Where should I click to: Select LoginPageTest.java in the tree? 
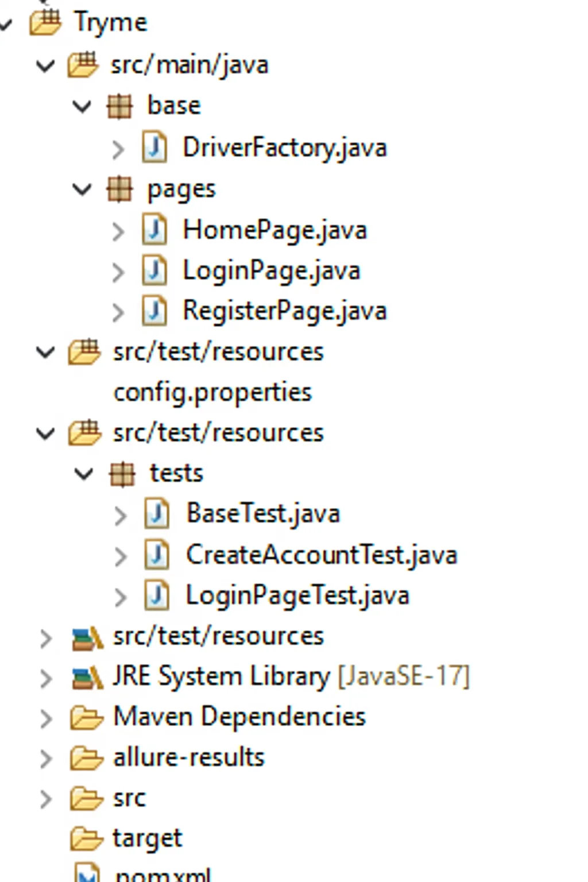297,595
